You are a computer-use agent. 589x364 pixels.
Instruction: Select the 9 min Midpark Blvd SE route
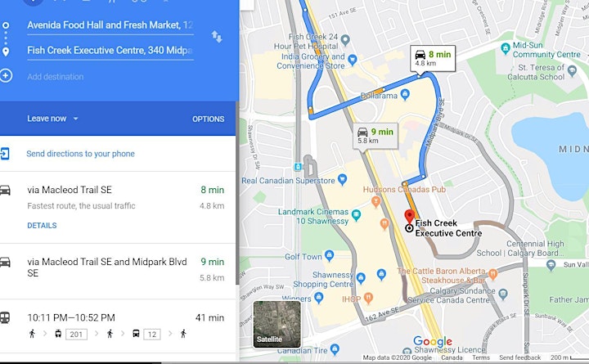coord(118,272)
